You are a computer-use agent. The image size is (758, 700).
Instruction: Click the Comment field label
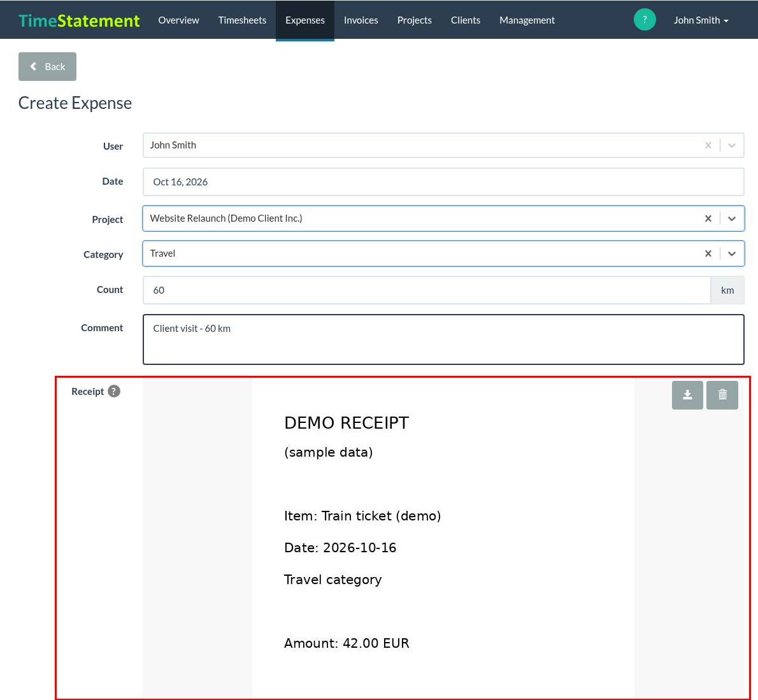102,328
